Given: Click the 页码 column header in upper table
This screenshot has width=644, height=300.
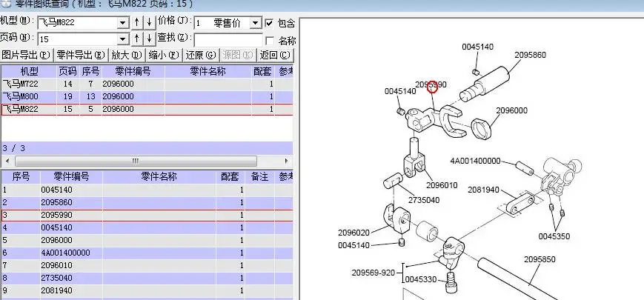Looking at the screenshot, I should tap(67, 71).
